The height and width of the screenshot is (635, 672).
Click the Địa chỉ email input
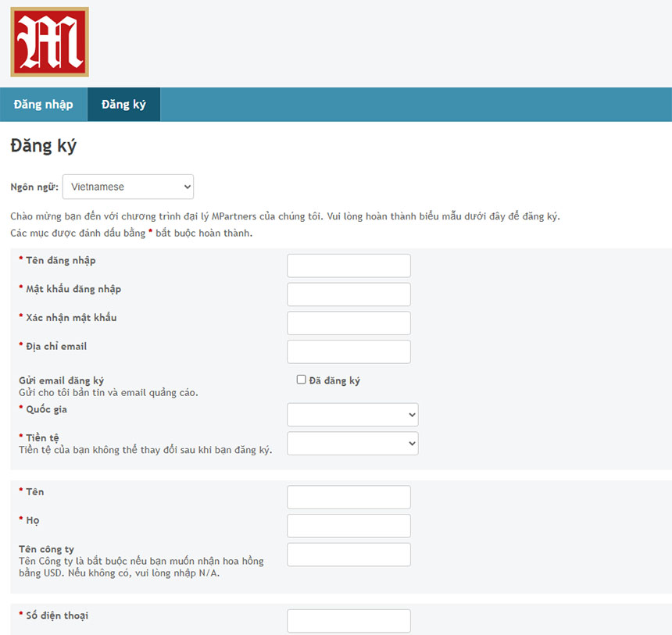349,351
